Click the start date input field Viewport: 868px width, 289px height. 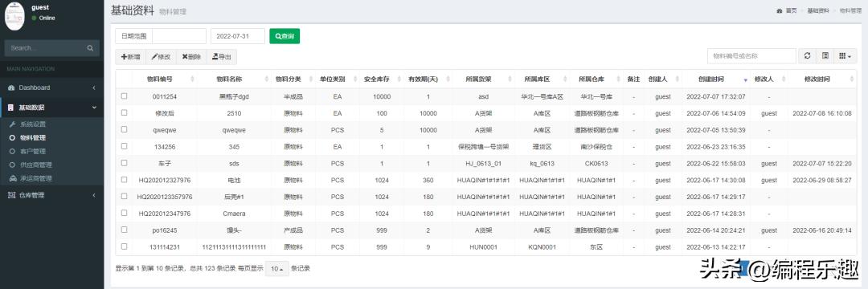coord(178,36)
